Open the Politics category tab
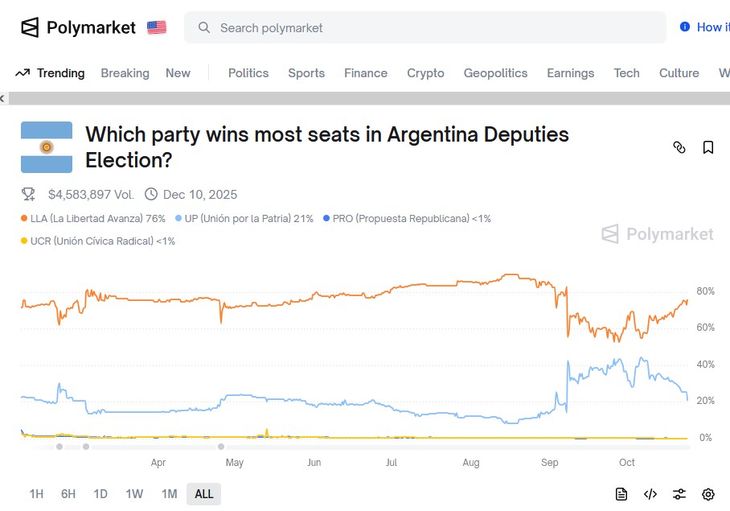Screen dimensions: 730x511 (248, 73)
